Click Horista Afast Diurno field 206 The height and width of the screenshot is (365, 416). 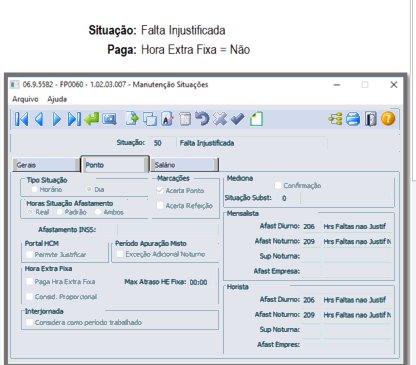click(311, 300)
